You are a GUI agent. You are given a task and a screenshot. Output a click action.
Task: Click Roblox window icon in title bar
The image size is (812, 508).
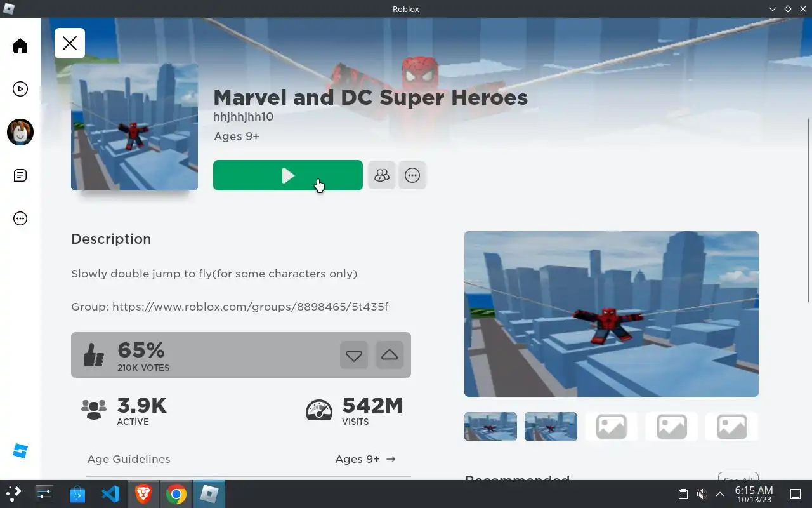[x=9, y=9]
